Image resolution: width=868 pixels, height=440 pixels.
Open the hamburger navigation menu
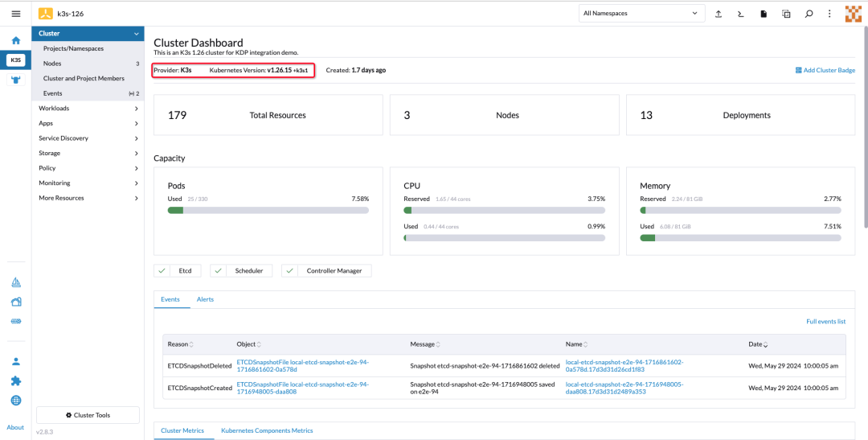[15, 14]
